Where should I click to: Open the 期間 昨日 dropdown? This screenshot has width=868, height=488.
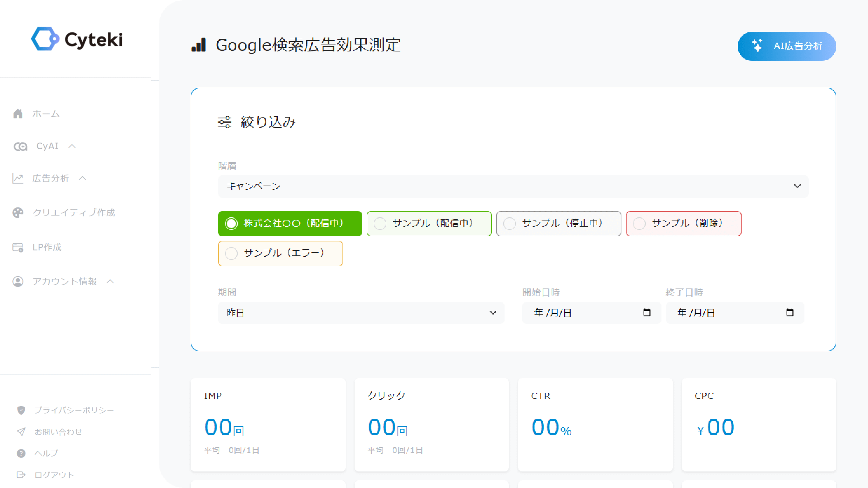[x=361, y=313]
